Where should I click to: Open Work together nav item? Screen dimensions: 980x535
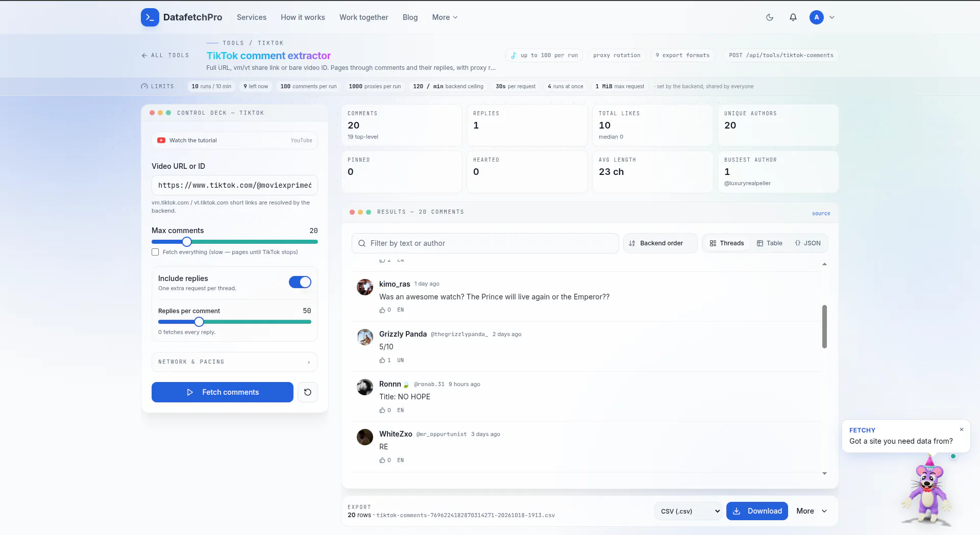(364, 17)
